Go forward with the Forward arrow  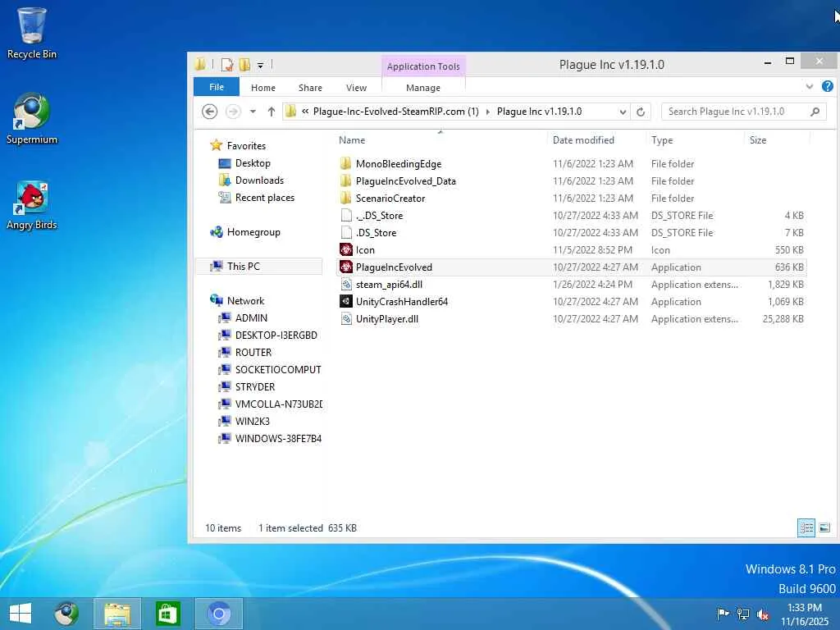click(232, 112)
